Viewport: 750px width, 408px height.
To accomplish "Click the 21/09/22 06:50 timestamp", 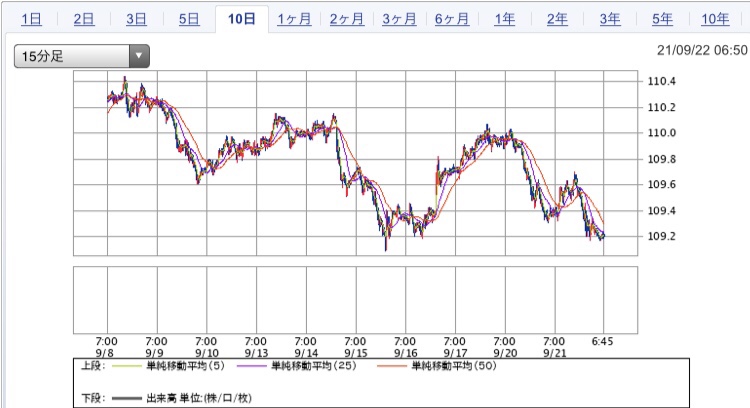I will coord(702,50).
